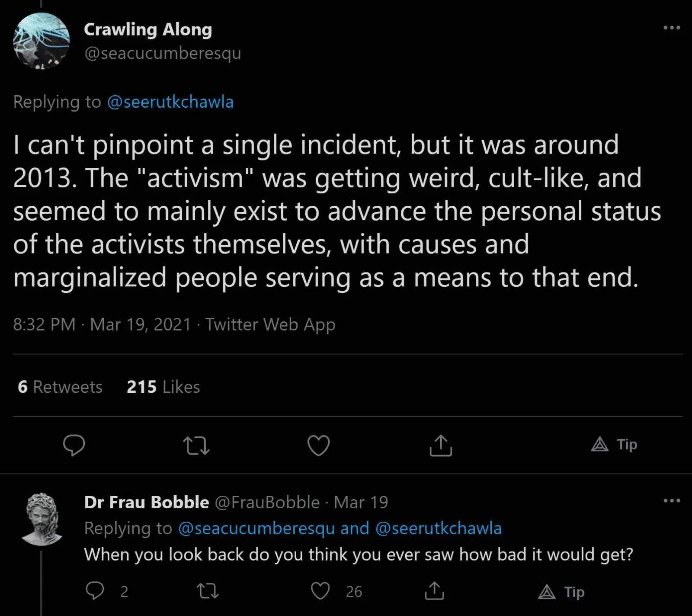Open the Crawling Along display name
692x616 pixels.
(148, 29)
